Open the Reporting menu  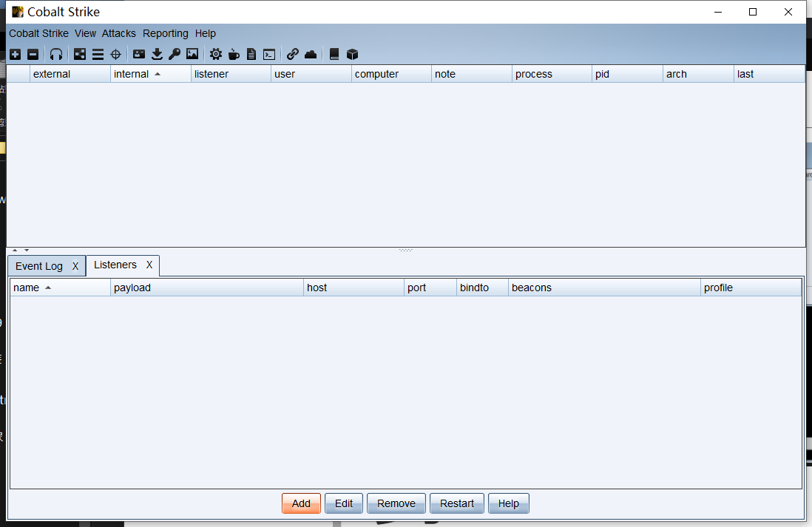pos(166,33)
